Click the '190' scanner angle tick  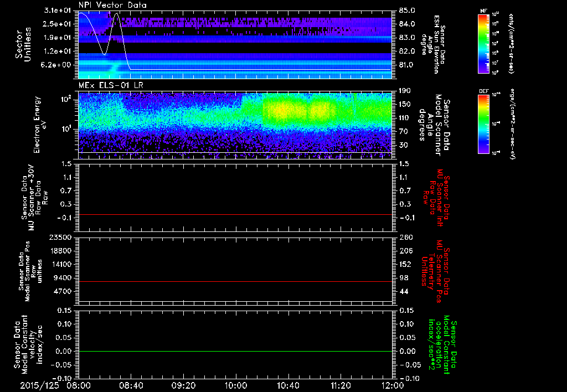[405, 91]
